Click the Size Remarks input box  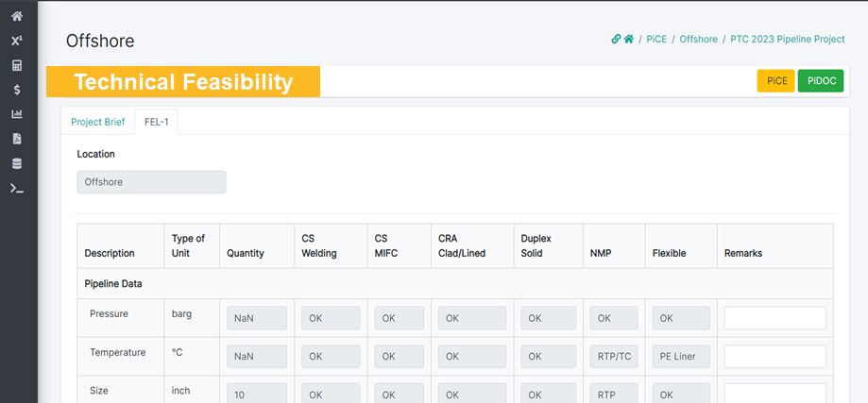coord(775,394)
